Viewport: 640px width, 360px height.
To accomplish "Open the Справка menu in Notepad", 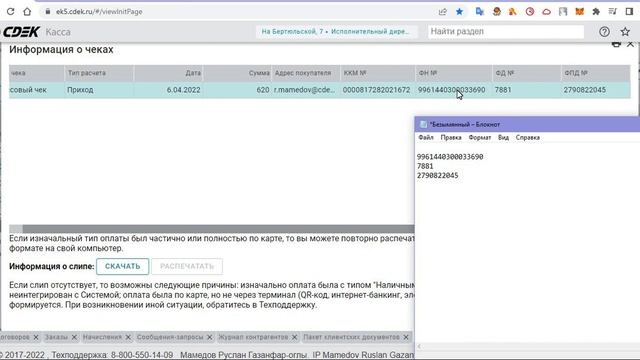I will 528,138.
